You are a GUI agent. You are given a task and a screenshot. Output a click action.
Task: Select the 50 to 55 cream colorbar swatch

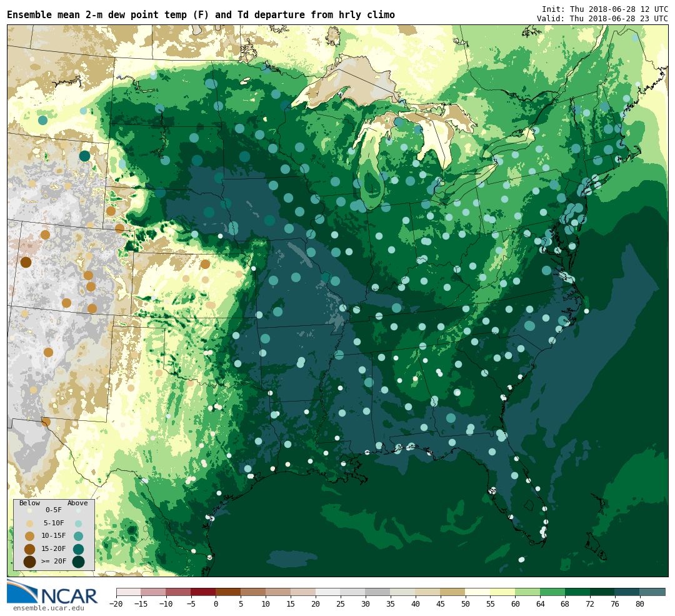(x=478, y=592)
